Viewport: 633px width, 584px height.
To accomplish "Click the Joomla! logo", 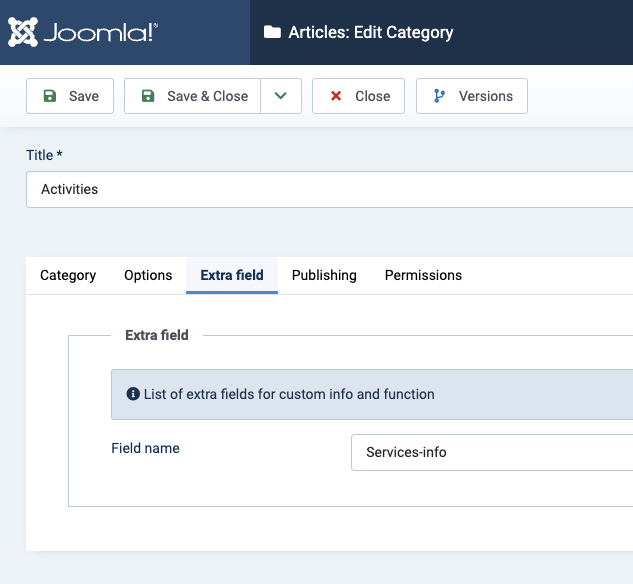I will click(x=82, y=32).
